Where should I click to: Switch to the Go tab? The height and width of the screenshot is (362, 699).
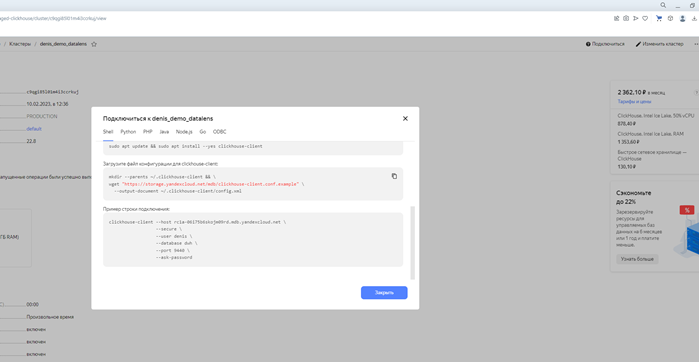(202, 132)
